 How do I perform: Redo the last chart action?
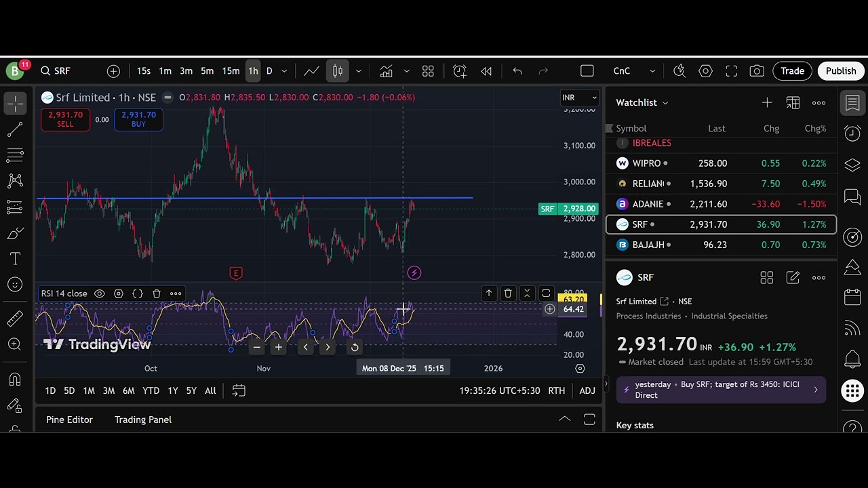(543, 70)
